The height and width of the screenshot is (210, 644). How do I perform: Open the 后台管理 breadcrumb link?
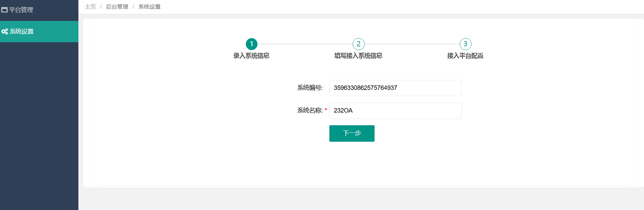(117, 7)
